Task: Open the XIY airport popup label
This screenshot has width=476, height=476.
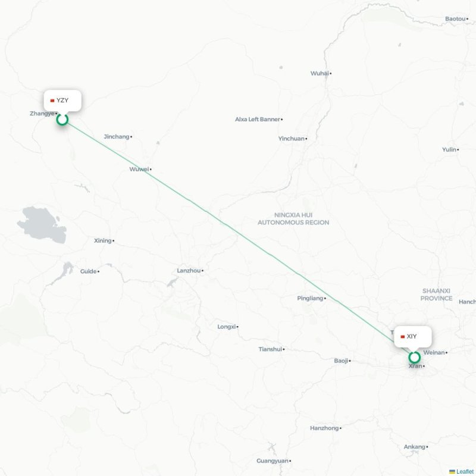Action: (413, 337)
